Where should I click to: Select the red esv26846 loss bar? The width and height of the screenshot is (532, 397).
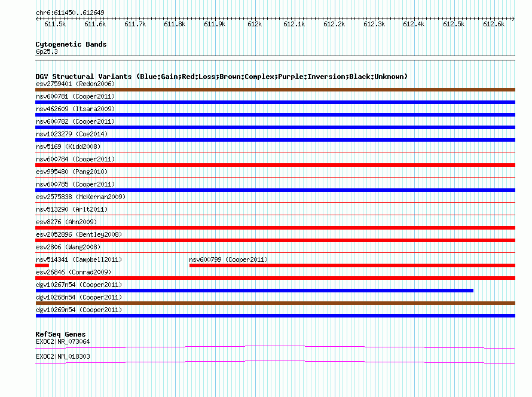click(275, 278)
